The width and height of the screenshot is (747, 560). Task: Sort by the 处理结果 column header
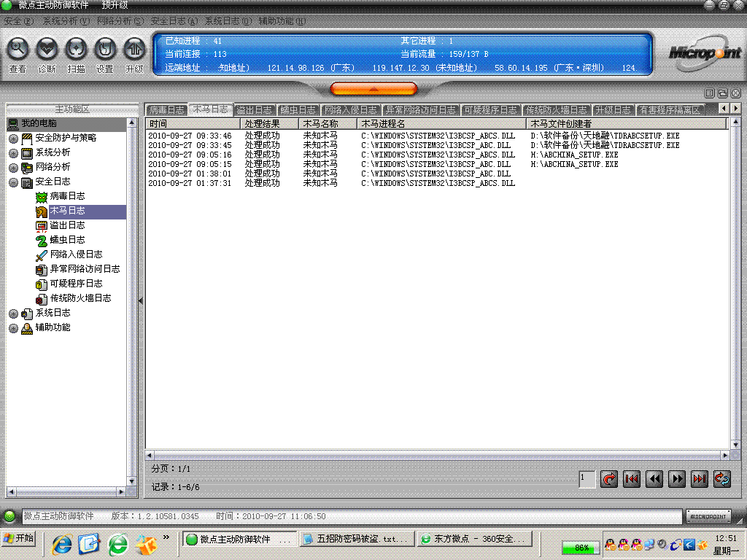[x=270, y=124]
